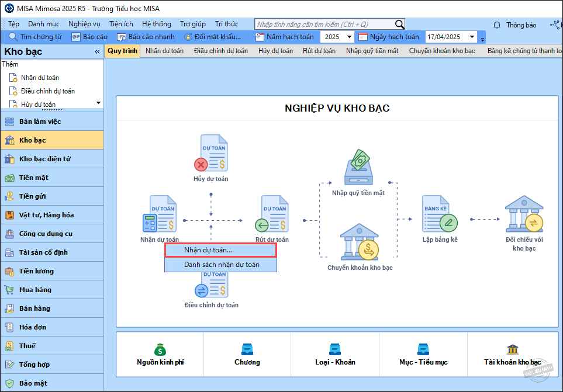Open Vật tư, Hàng hóa module
563x392 pixels.
click(52, 215)
